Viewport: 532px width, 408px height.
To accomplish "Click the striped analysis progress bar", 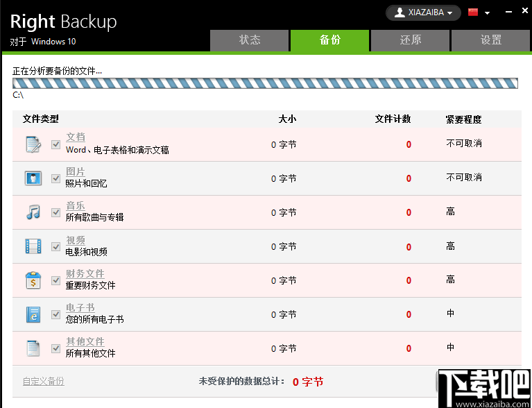I will tap(266, 83).
